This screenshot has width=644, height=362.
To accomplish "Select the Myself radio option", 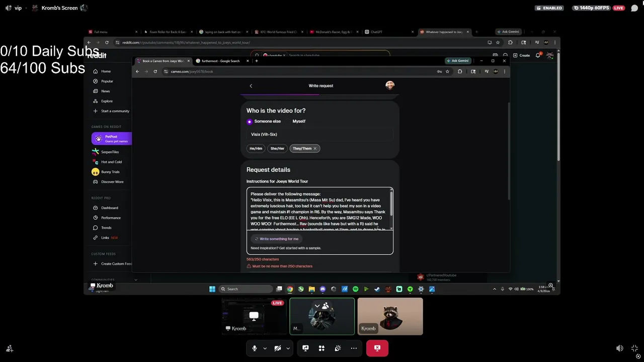I will point(299,121).
